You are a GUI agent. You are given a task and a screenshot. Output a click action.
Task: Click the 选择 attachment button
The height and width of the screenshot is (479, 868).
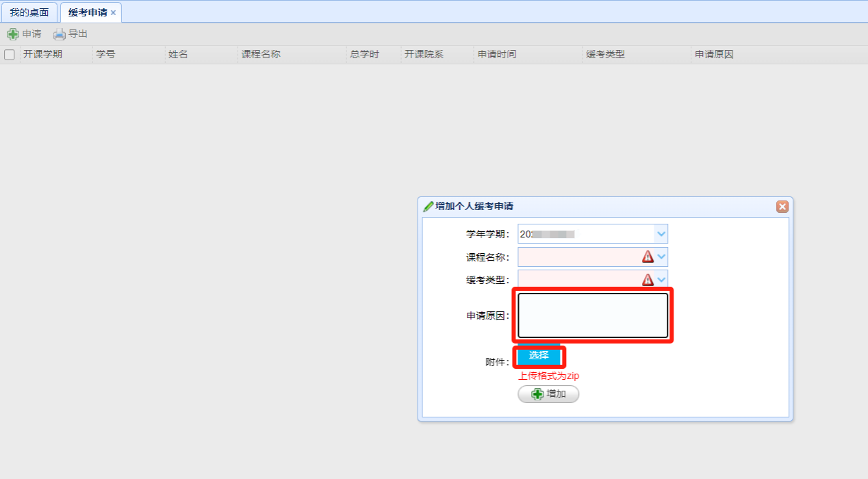pyautogui.click(x=539, y=356)
